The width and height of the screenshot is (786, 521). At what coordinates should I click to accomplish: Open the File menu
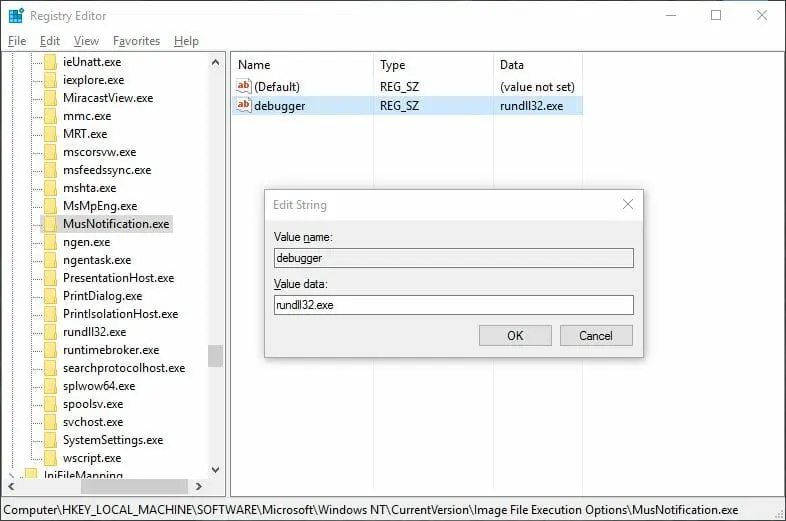(x=17, y=41)
